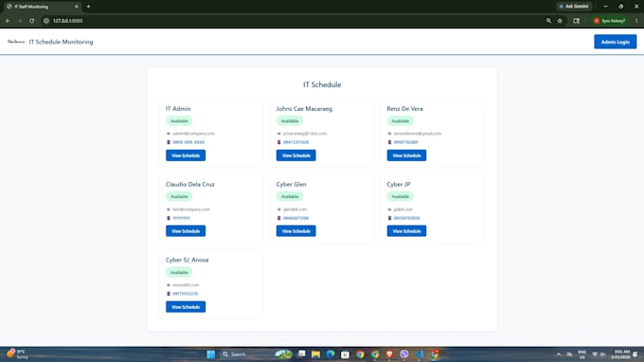Click IT Admin's Available status badge
Image resolution: width=644 pixels, height=362 pixels.
(x=179, y=120)
